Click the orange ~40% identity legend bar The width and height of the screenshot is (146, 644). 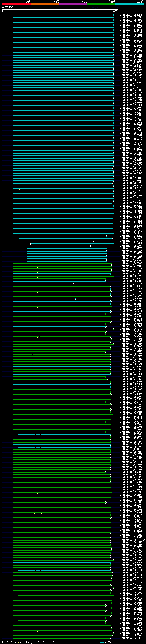point(45,4)
